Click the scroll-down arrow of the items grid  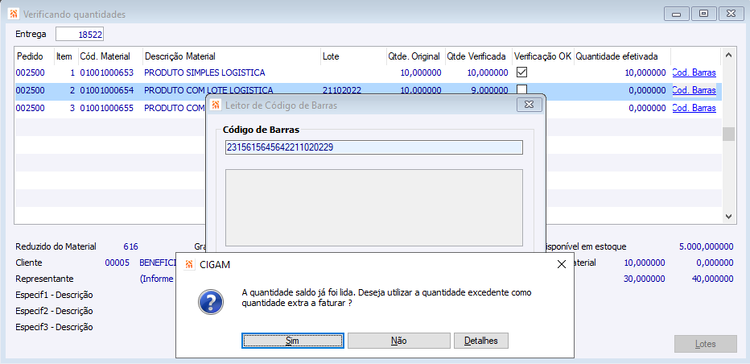(728, 217)
